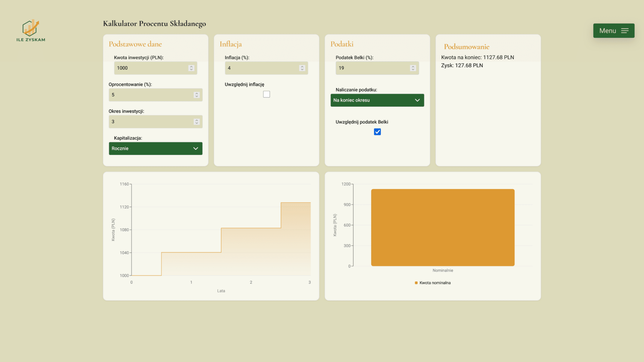Screen dimensions: 644x362
Task: Click into Oprocentowanie input field
Action: [151, 95]
